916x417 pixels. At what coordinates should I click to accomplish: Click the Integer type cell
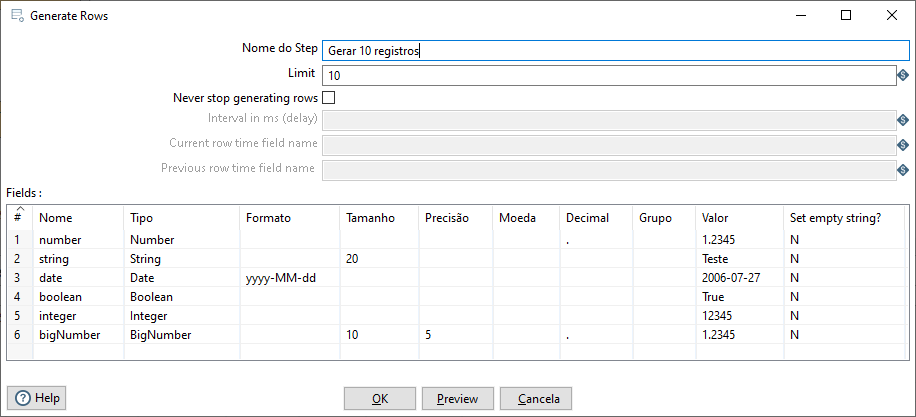182,316
